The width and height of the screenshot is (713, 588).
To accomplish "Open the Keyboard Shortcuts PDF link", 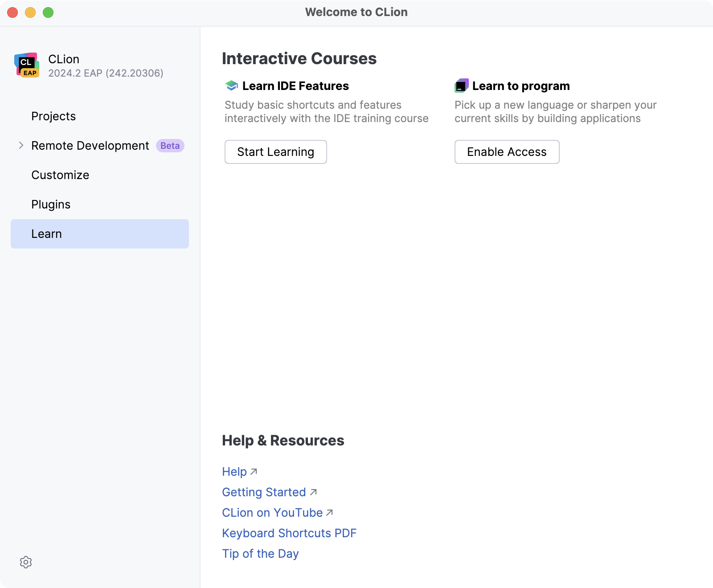I will (x=289, y=533).
